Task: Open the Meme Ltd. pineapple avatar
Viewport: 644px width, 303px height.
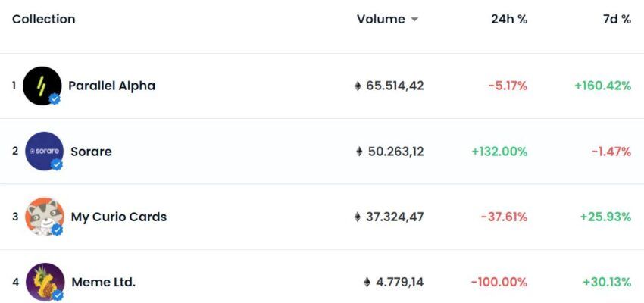Action: 45,282
